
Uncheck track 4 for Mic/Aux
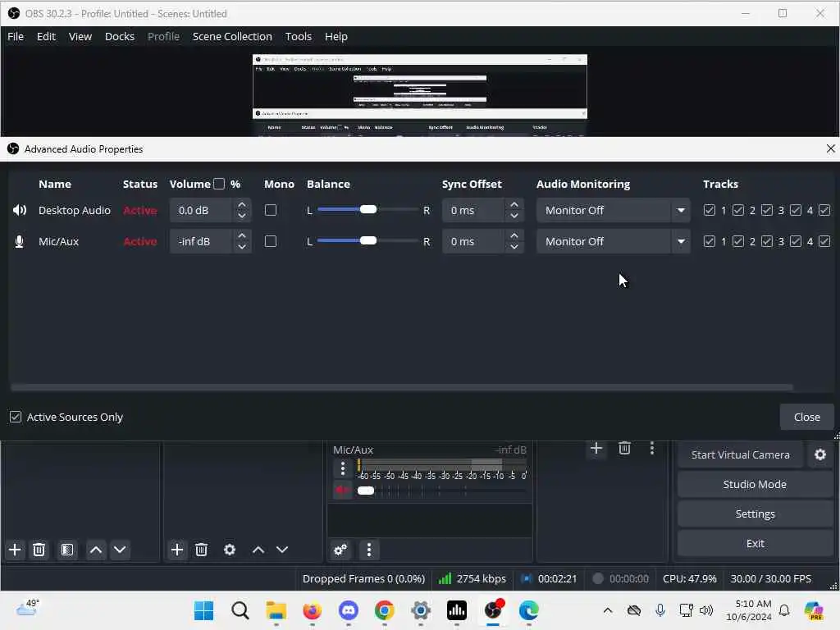[x=796, y=242]
